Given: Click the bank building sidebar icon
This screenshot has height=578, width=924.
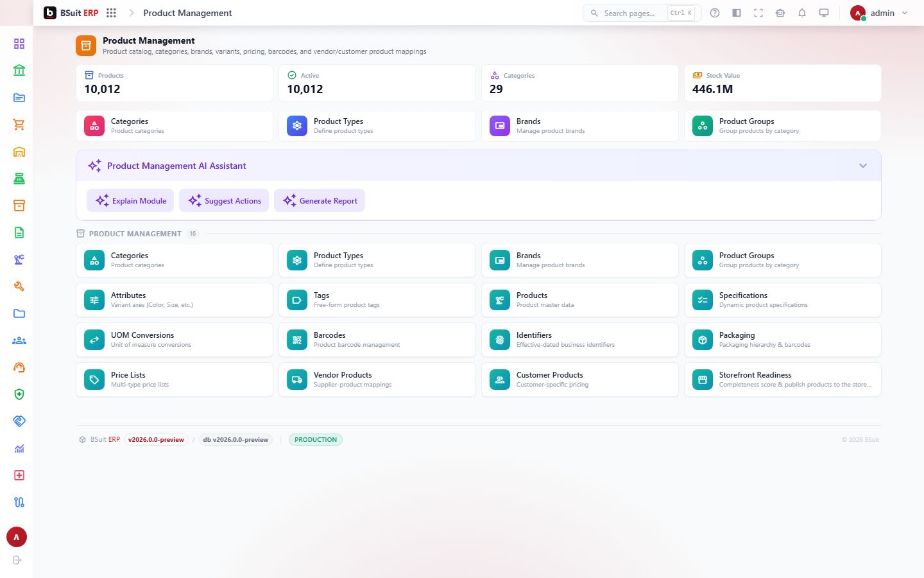Looking at the screenshot, I should [19, 71].
